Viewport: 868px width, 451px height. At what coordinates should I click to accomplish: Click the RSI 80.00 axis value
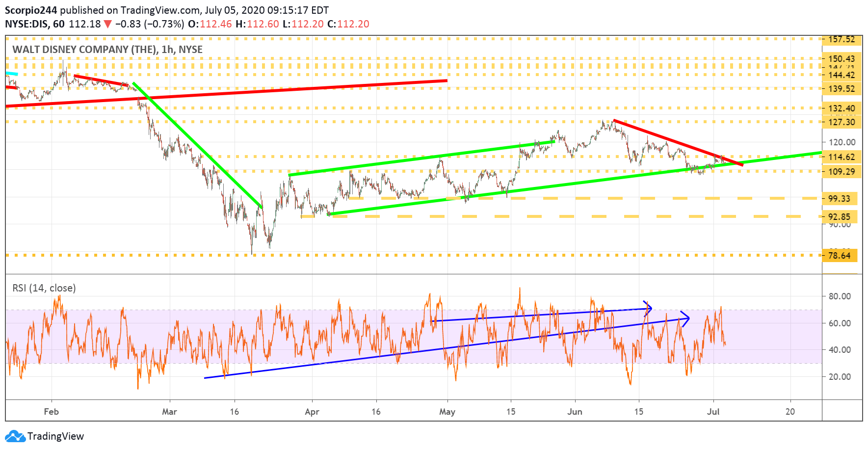pos(840,296)
